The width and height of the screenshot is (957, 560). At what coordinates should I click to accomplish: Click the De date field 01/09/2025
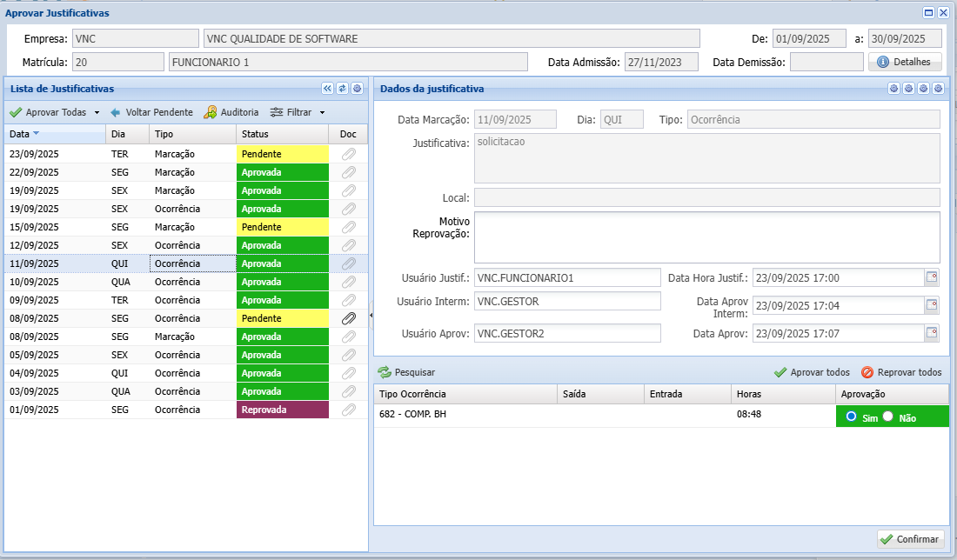click(x=809, y=38)
